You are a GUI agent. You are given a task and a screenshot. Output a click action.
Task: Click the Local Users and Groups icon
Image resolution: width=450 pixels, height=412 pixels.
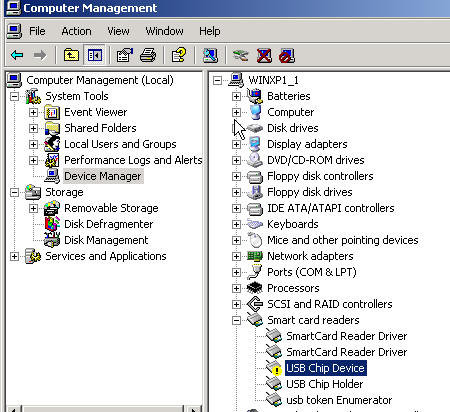click(52, 144)
